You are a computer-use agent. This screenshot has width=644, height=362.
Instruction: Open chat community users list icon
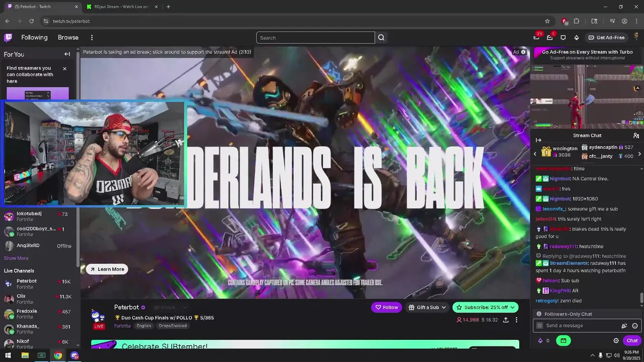[x=636, y=136]
